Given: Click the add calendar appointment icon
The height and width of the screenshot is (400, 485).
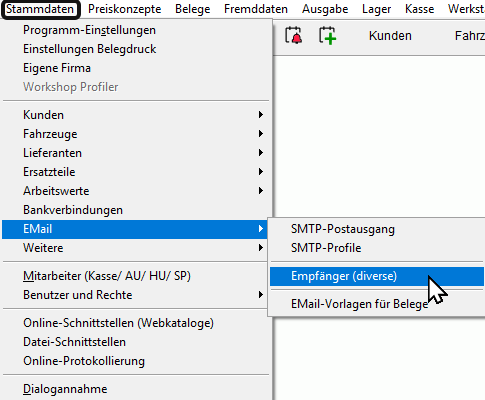Looking at the screenshot, I should [x=327, y=35].
